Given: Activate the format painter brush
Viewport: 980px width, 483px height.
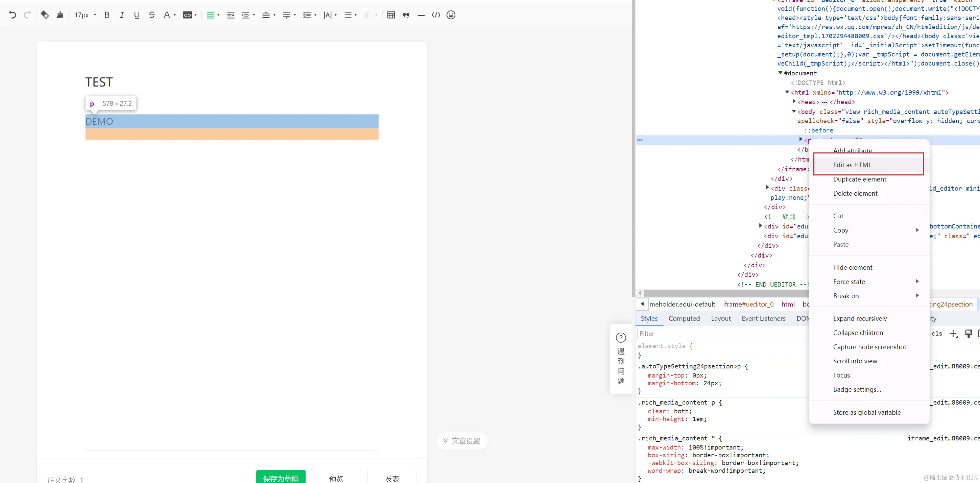Looking at the screenshot, I should click(x=60, y=15).
